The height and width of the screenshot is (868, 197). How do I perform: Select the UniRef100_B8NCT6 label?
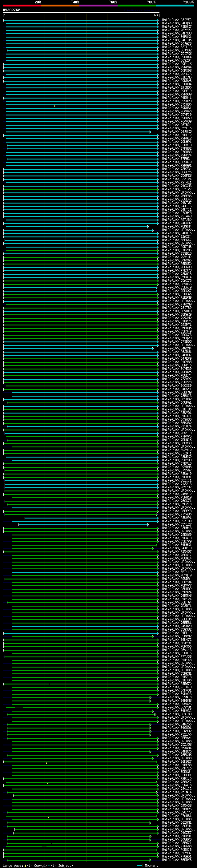pyautogui.click(x=177, y=365)
